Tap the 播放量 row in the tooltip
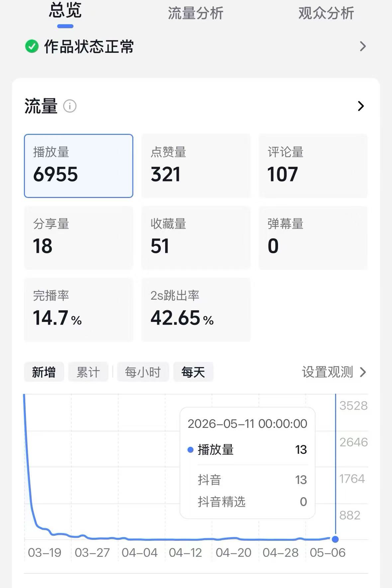This screenshot has width=392, height=588. [247, 449]
